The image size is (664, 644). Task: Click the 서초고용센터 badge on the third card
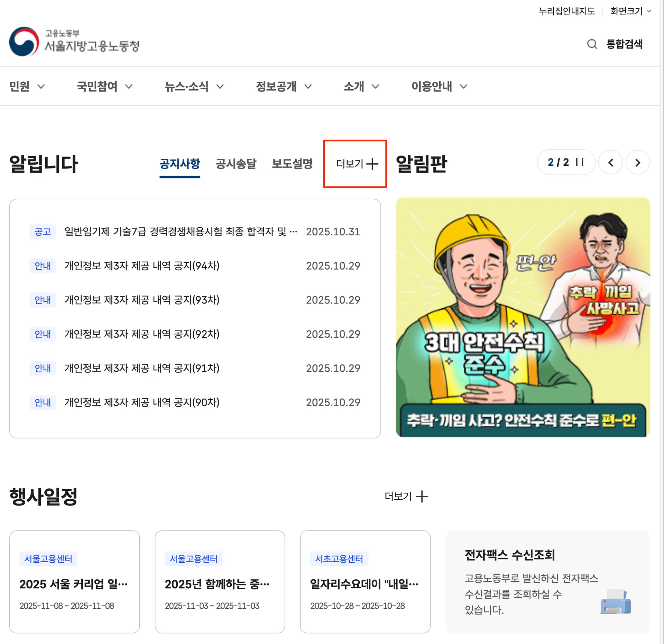pyautogui.click(x=339, y=559)
